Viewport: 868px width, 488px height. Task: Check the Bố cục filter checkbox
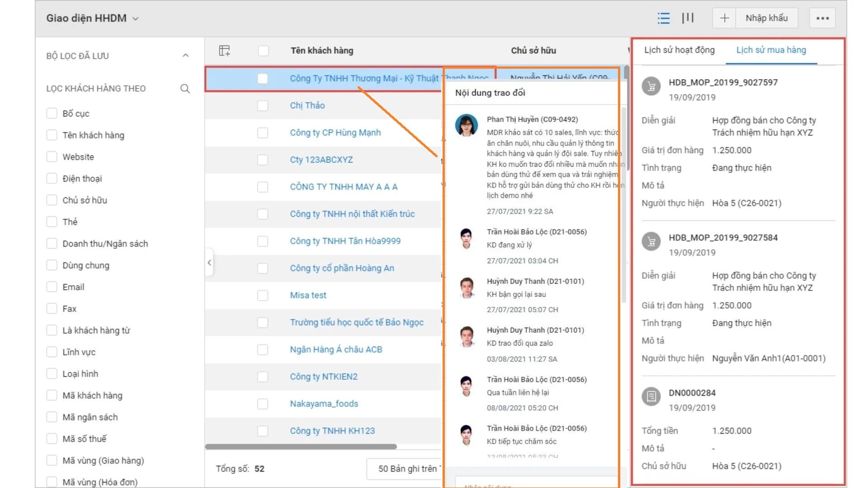52,113
